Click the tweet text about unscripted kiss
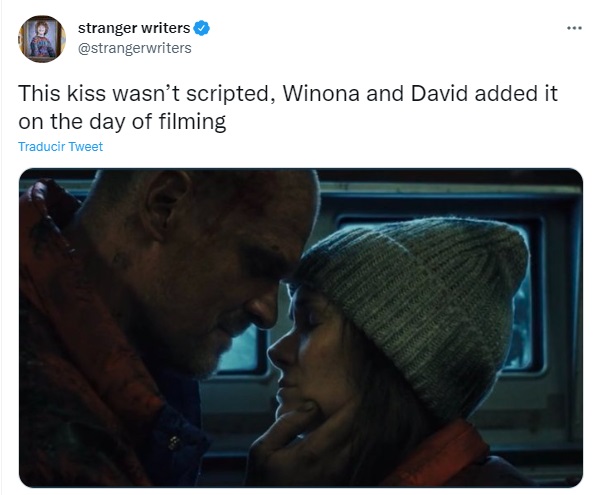600x495 pixels. click(288, 107)
